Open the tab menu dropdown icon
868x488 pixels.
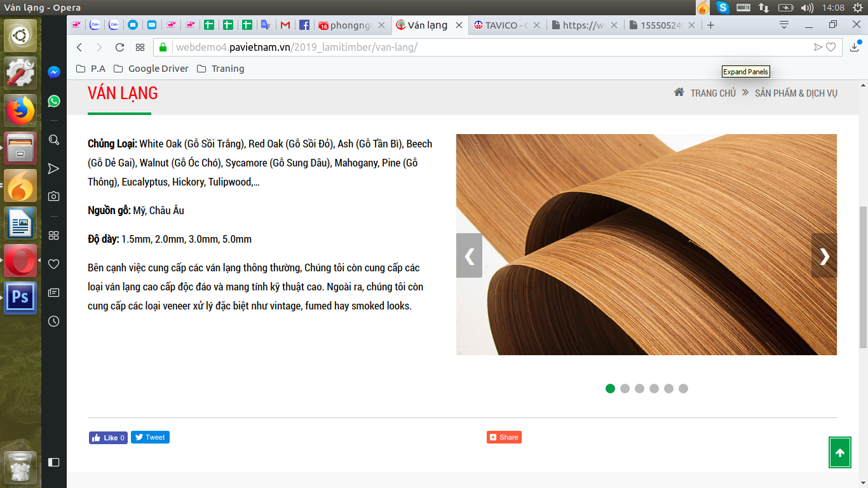tap(784, 25)
